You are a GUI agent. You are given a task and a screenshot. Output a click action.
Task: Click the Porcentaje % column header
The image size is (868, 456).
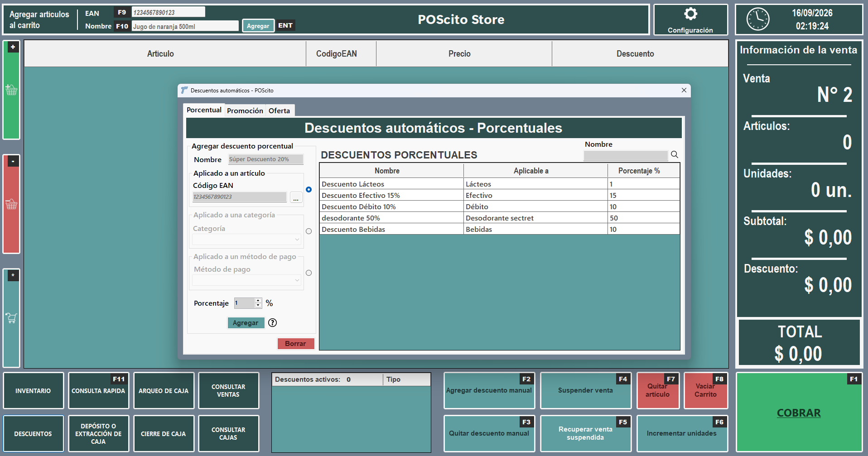click(x=643, y=171)
